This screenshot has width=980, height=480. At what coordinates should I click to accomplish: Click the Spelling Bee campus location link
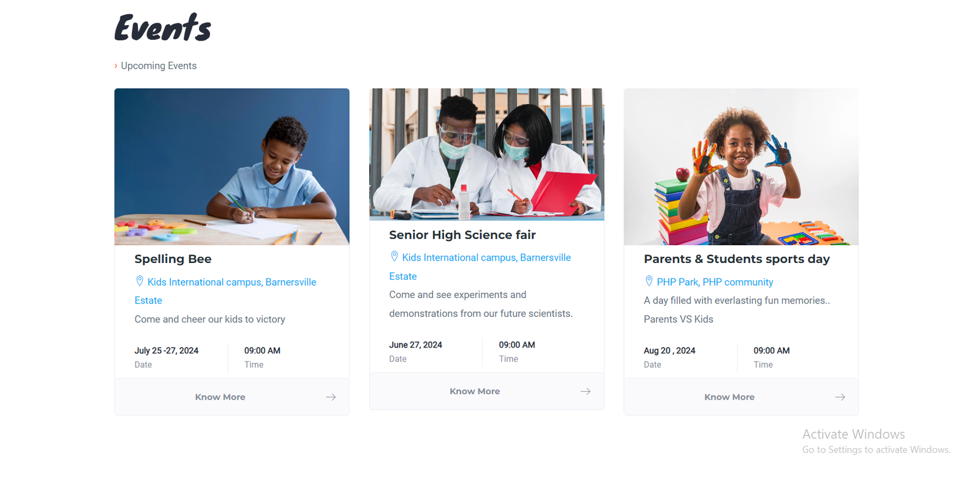pyautogui.click(x=232, y=282)
